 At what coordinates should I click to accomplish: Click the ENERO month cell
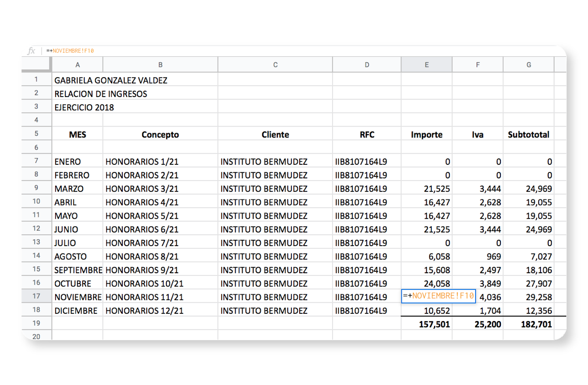[78, 161]
